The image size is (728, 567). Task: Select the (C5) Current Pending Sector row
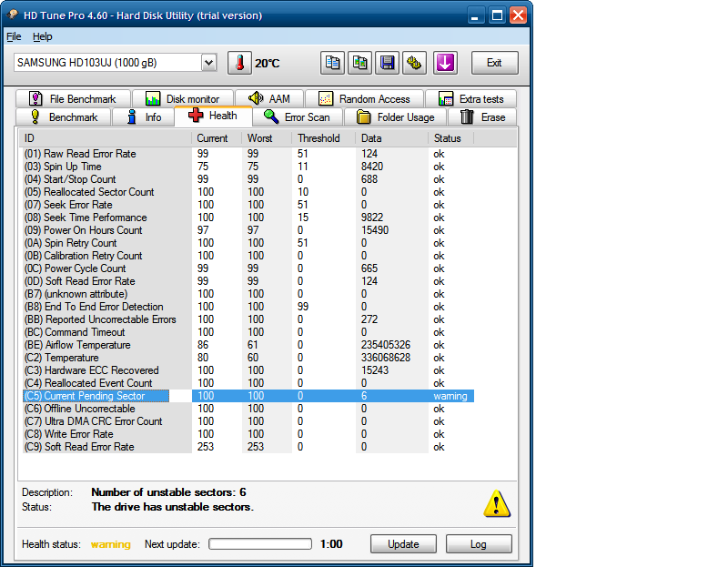[x=247, y=396]
